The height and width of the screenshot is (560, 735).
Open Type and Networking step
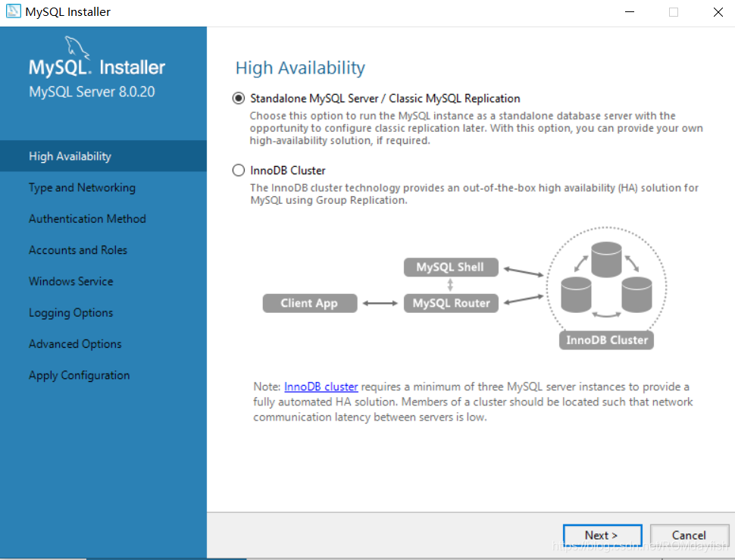click(82, 187)
